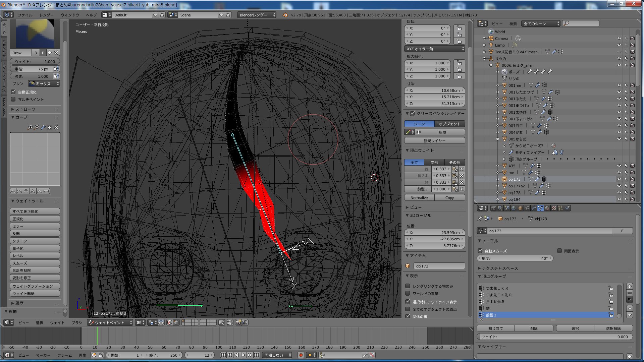Click the record auto-keyframe button
644x362 pixels.
pos(301,355)
